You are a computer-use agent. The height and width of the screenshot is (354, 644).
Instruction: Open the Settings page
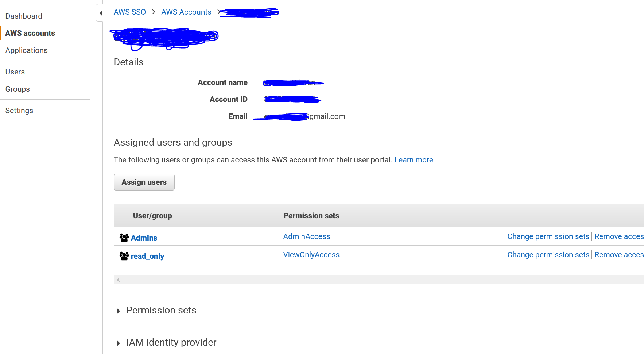(19, 110)
